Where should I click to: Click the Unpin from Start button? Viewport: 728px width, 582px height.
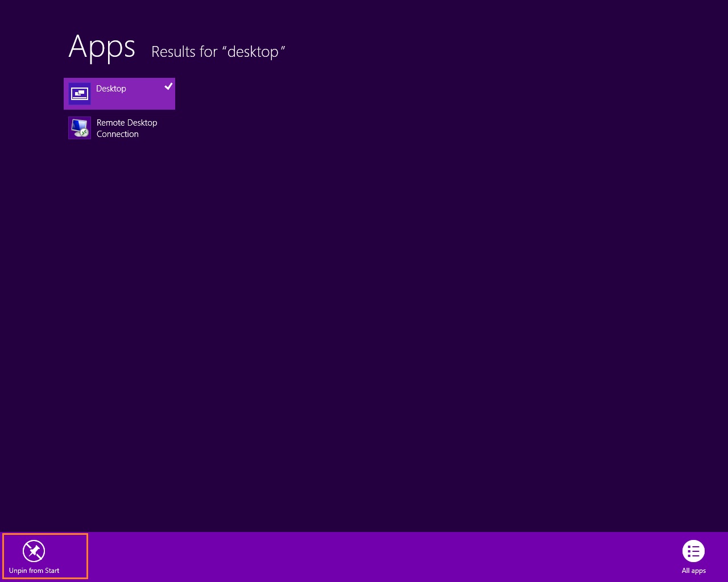click(x=44, y=556)
